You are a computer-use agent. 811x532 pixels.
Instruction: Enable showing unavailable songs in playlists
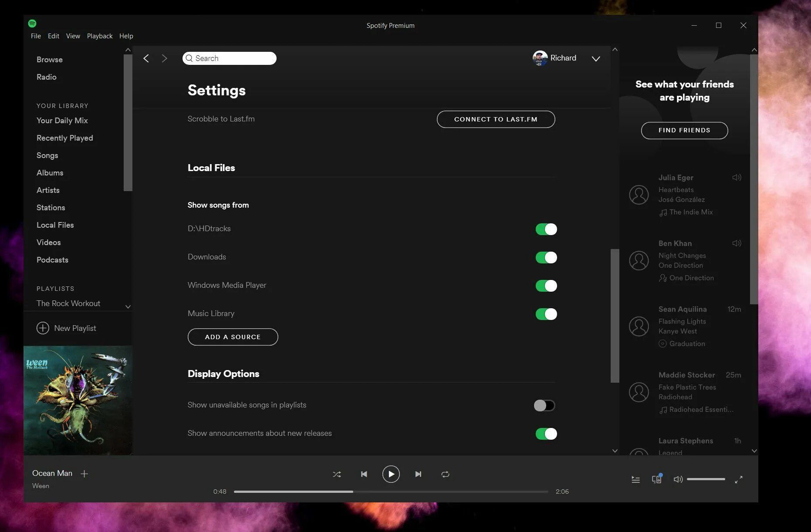coord(544,405)
